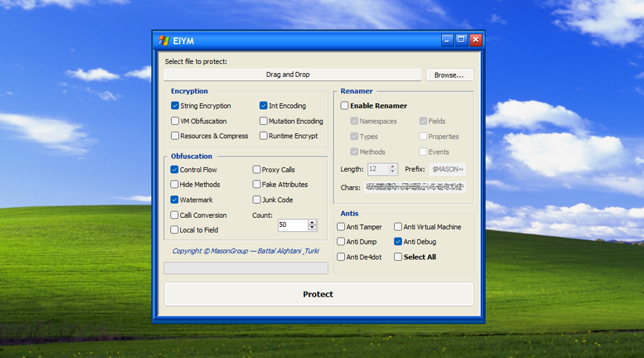Enable Mutation Encoding checkbox
This screenshot has height=358, width=644.
click(263, 121)
